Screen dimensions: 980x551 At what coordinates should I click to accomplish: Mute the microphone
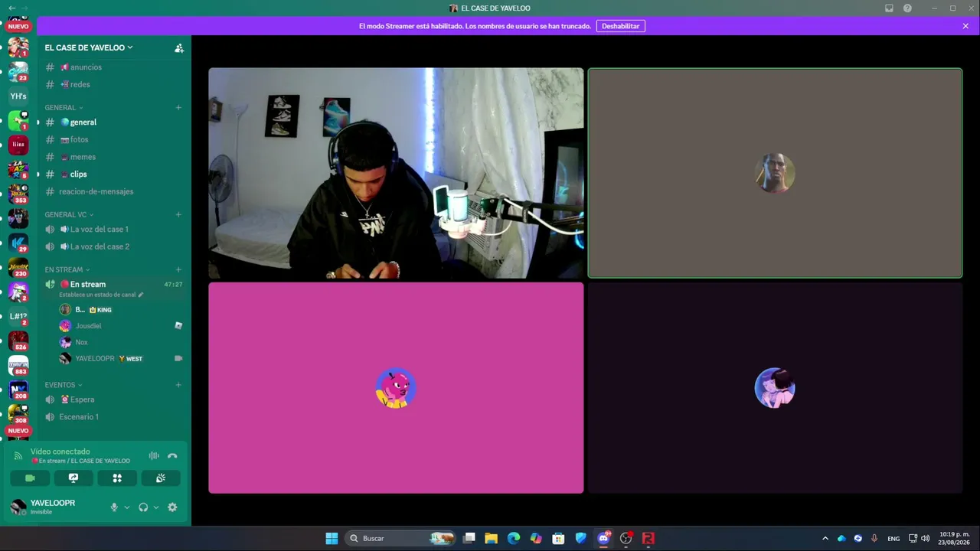(114, 507)
